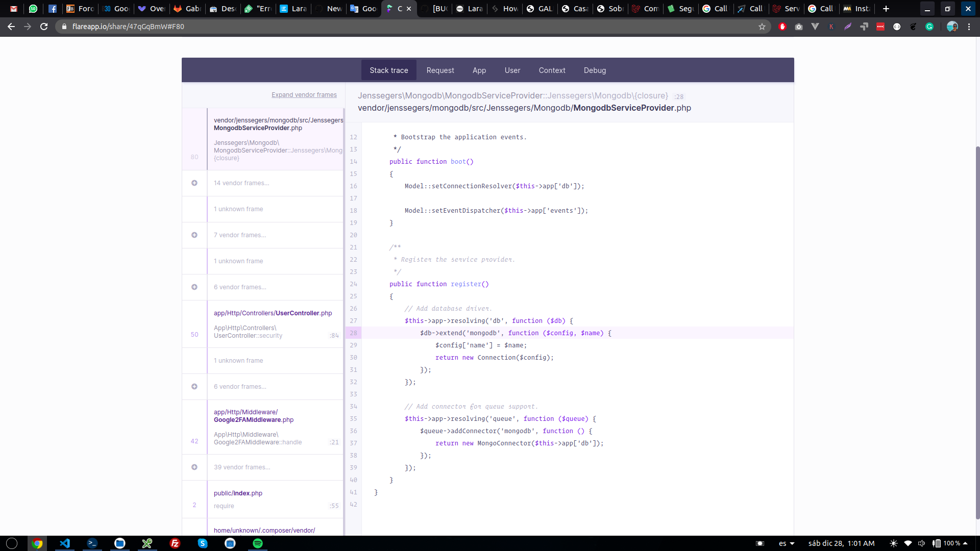Open Visual Studio Code from the taskbar
Viewport: 980px width, 551px height.
click(65, 543)
